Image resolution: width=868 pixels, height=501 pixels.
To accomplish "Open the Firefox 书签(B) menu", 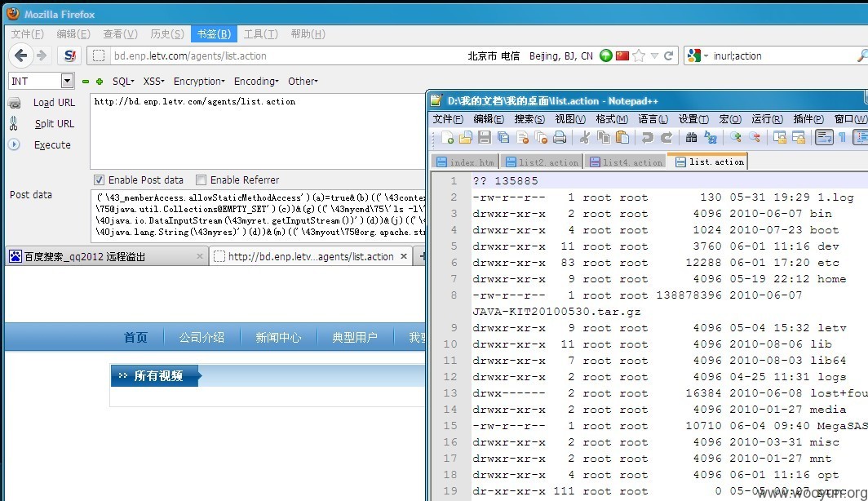I will (214, 33).
